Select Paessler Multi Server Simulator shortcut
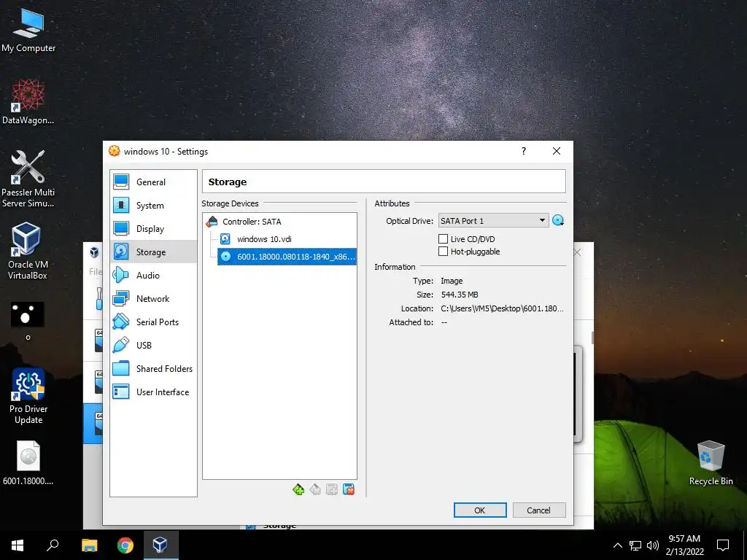The height and width of the screenshot is (560, 747). pyautogui.click(x=28, y=179)
